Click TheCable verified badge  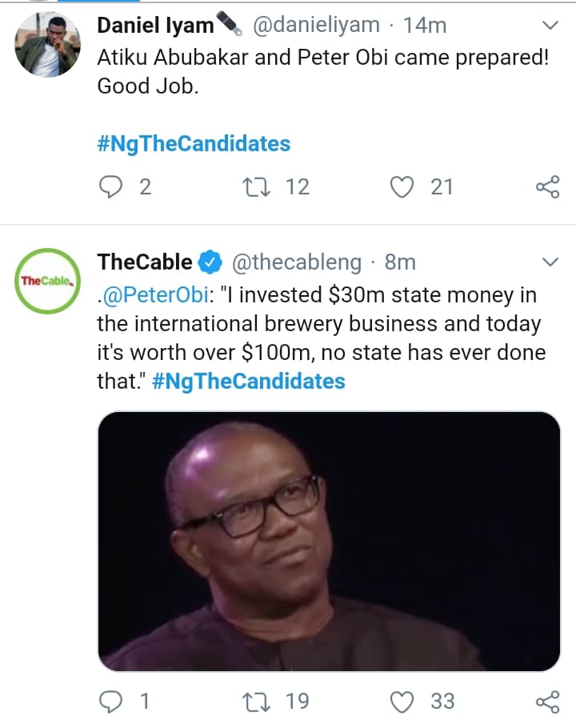210,262
